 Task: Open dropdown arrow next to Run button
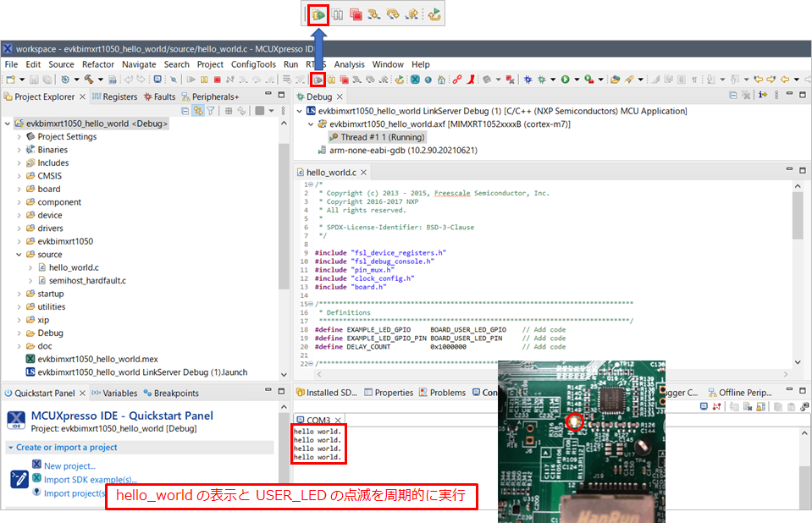(x=577, y=80)
